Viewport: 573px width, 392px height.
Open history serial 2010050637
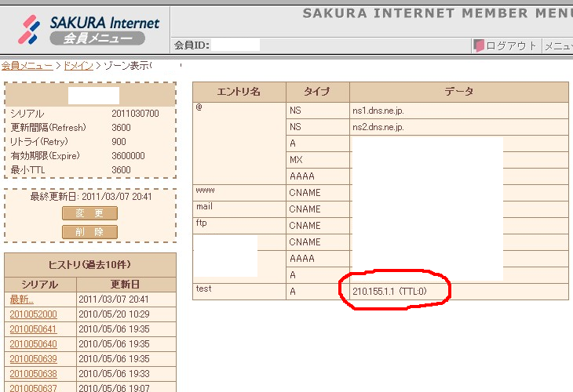pos(33,388)
